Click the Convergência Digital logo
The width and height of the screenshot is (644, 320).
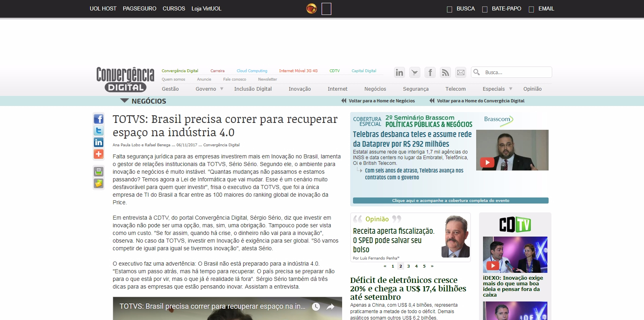coord(125,80)
